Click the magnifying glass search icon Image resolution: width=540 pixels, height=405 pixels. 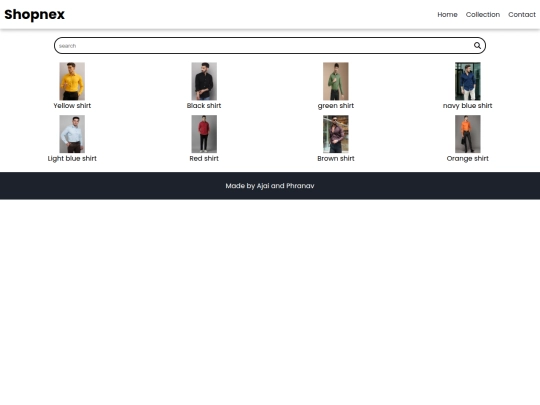477,45
